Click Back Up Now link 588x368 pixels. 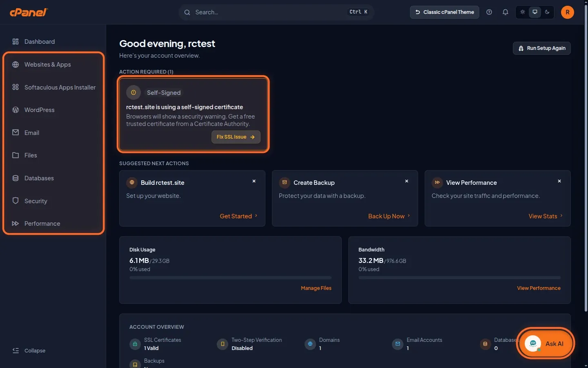click(x=389, y=216)
